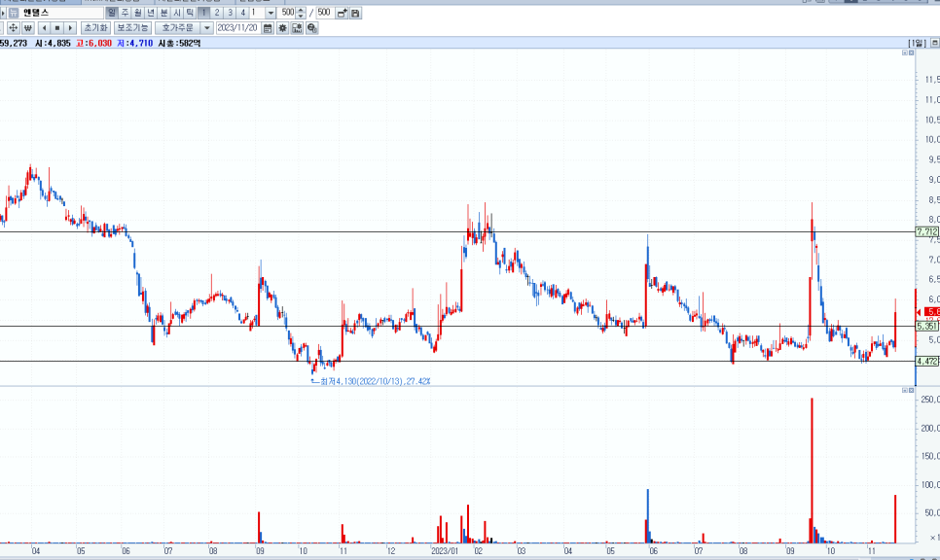
Task: Step chart forward with right arrow
Action: 70,28
